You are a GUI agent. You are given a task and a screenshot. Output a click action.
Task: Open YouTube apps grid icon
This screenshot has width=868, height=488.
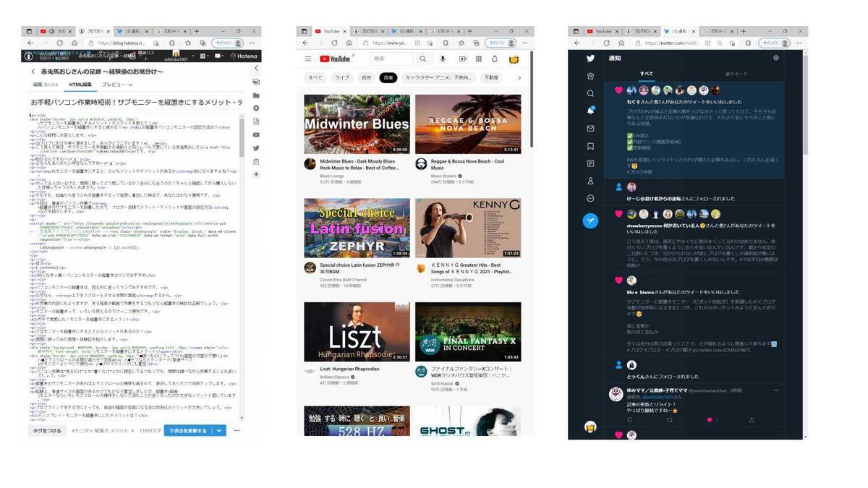pyautogui.click(x=478, y=59)
